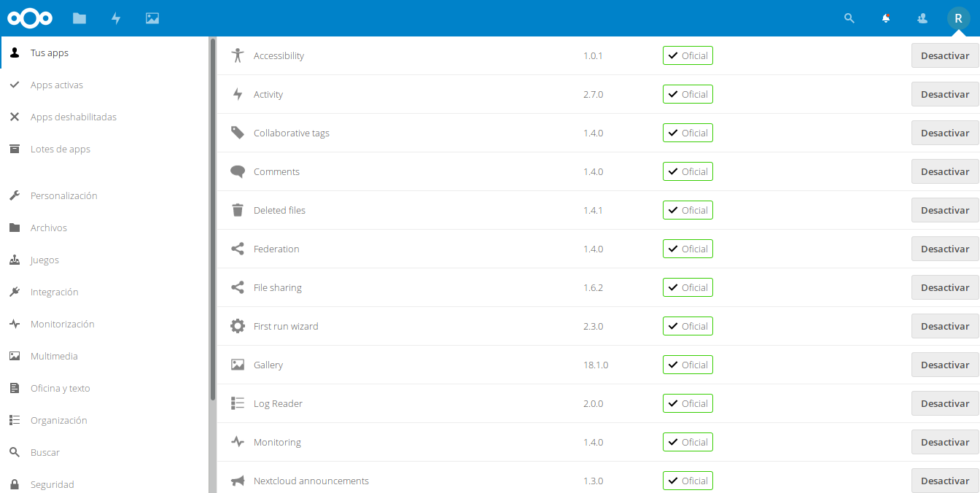Open the Files app icon in header
The width and height of the screenshot is (980, 493).
[x=79, y=18]
